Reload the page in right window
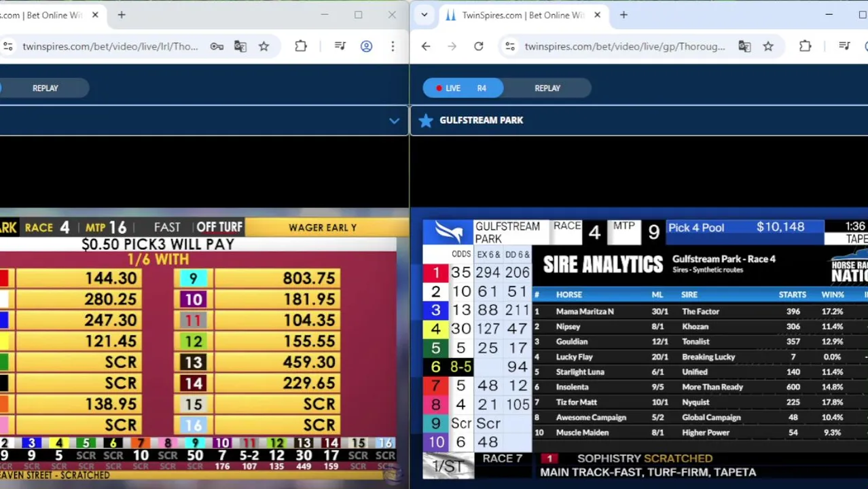The image size is (868, 489). point(479,46)
